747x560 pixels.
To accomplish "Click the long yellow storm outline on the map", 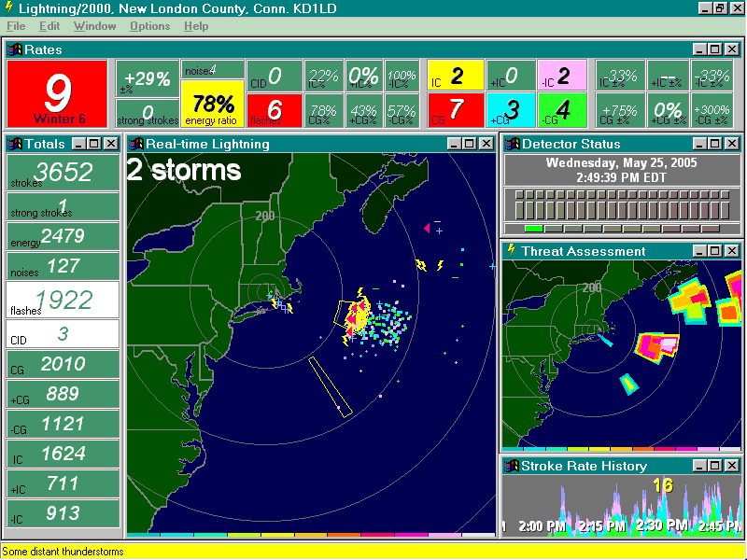I will click(331, 387).
